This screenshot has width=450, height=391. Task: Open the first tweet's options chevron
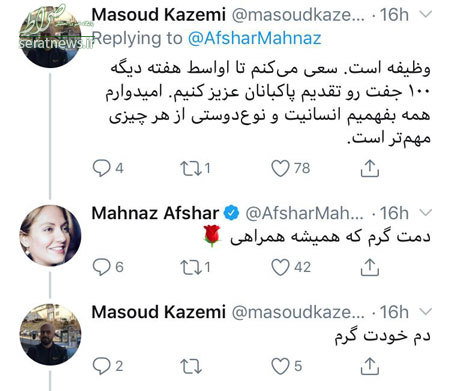[x=425, y=14]
